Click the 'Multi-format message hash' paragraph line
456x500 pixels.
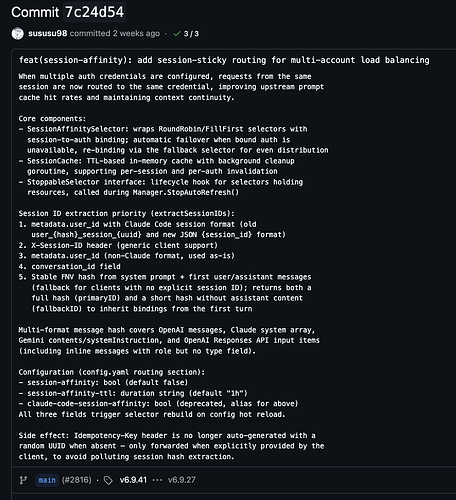pos(167,330)
